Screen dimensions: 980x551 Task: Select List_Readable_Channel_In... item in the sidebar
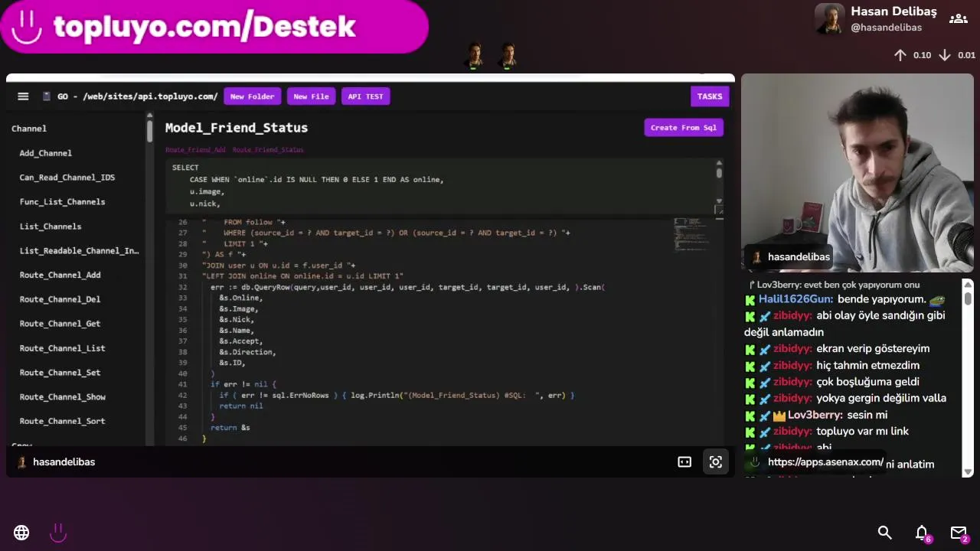pos(80,251)
